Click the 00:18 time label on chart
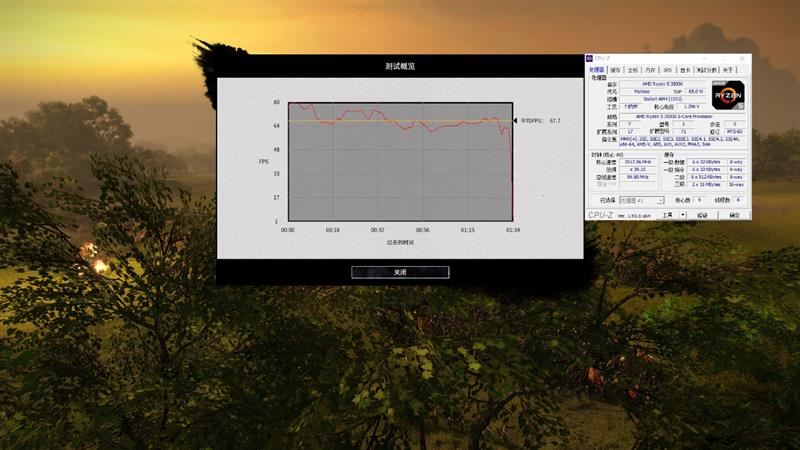The height and width of the screenshot is (450, 800). [x=333, y=230]
